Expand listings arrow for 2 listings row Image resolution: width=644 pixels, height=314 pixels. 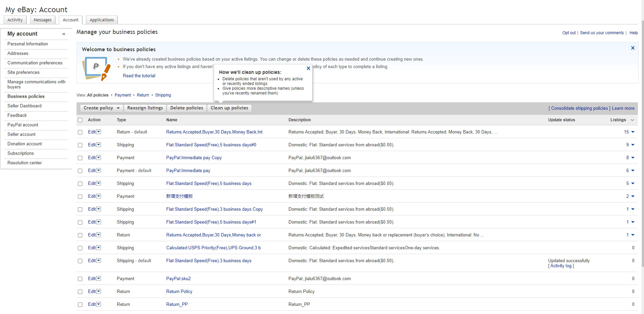pyautogui.click(x=633, y=196)
